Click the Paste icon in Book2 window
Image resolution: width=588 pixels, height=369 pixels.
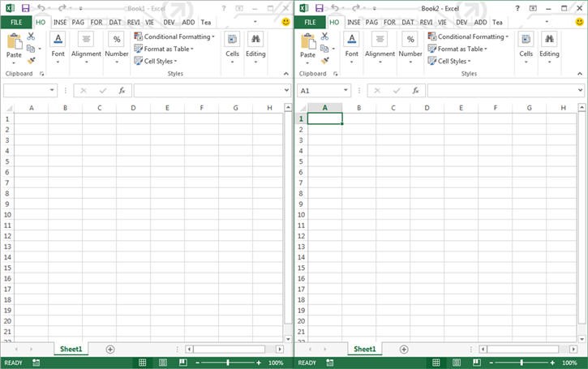pyautogui.click(x=308, y=41)
